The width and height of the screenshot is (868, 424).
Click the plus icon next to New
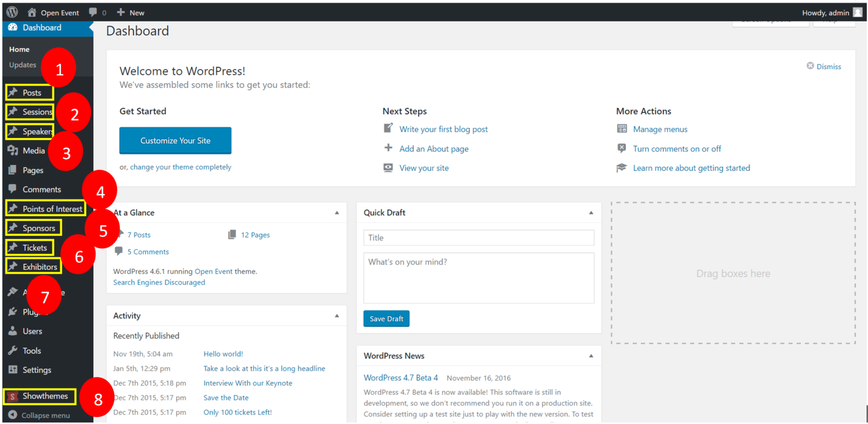click(x=121, y=12)
